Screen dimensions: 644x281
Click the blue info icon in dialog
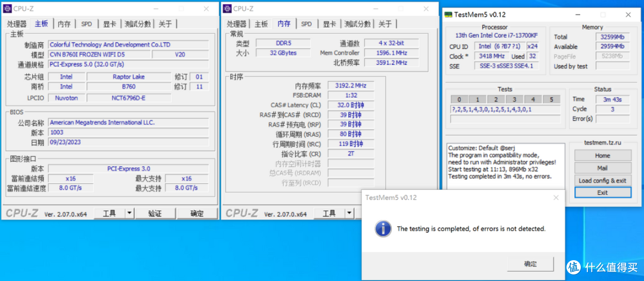click(383, 229)
